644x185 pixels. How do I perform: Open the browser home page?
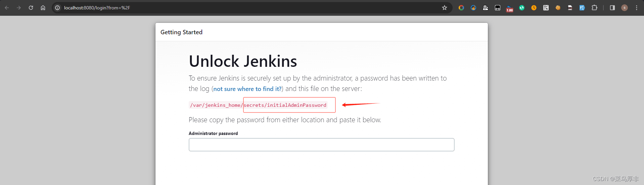click(43, 8)
